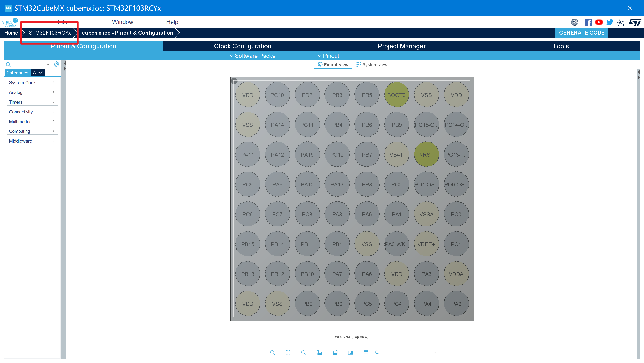The width and height of the screenshot is (644, 363).
Task: Switch to System view
Action: pos(372,65)
